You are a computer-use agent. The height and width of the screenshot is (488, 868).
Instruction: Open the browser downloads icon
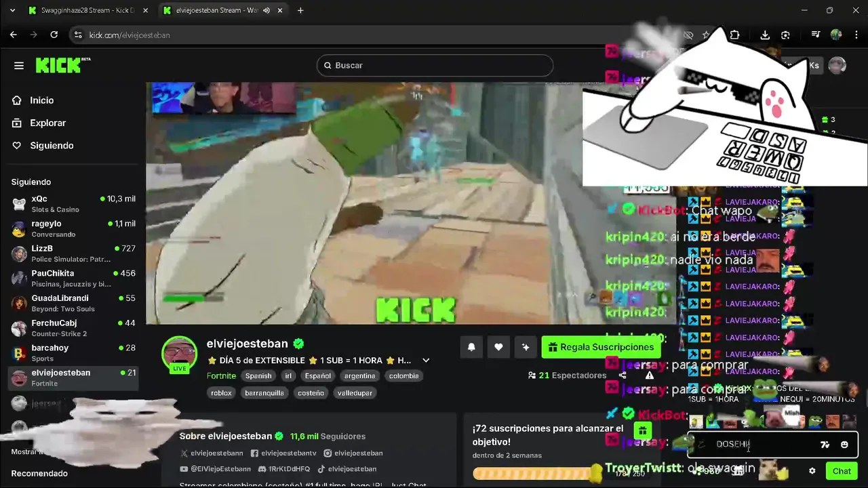(x=765, y=35)
